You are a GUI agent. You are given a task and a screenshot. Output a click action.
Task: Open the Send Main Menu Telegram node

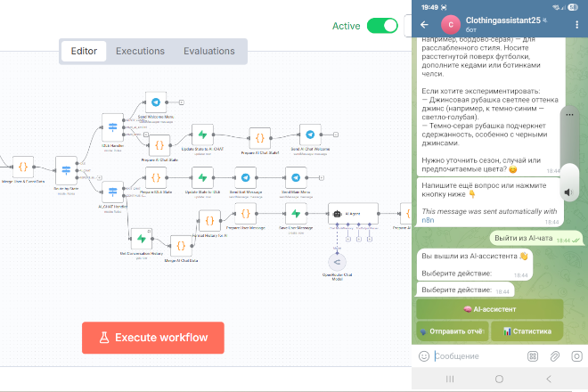(296, 177)
